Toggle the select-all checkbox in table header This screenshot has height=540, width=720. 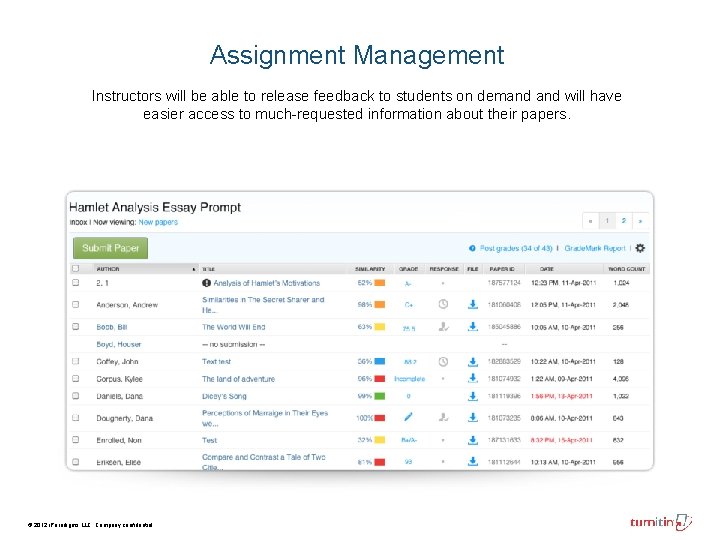point(76,268)
